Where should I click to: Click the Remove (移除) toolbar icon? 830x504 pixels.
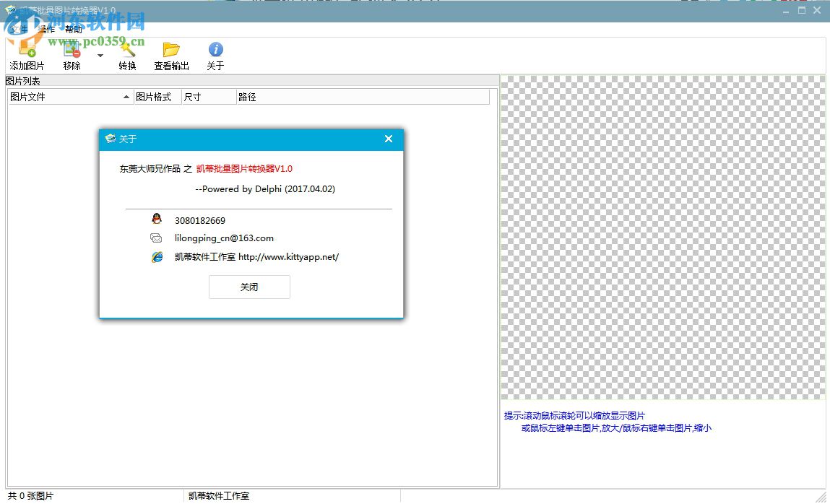(72, 51)
